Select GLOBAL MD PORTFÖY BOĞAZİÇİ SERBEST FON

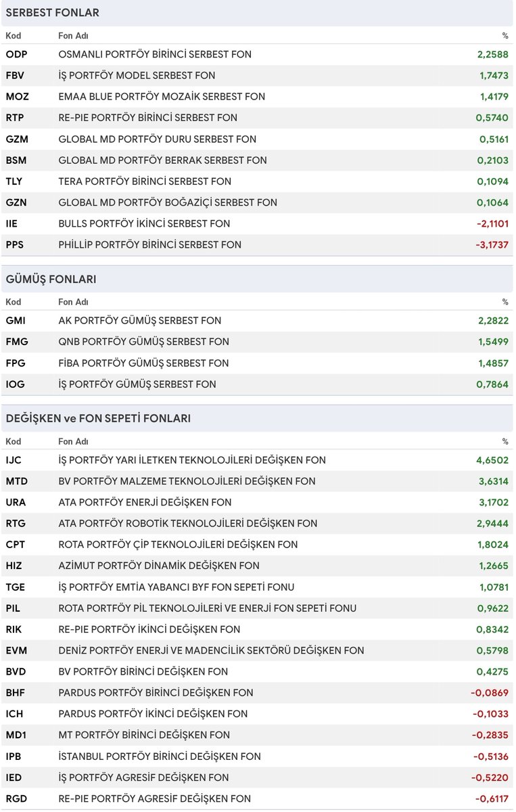(168, 202)
